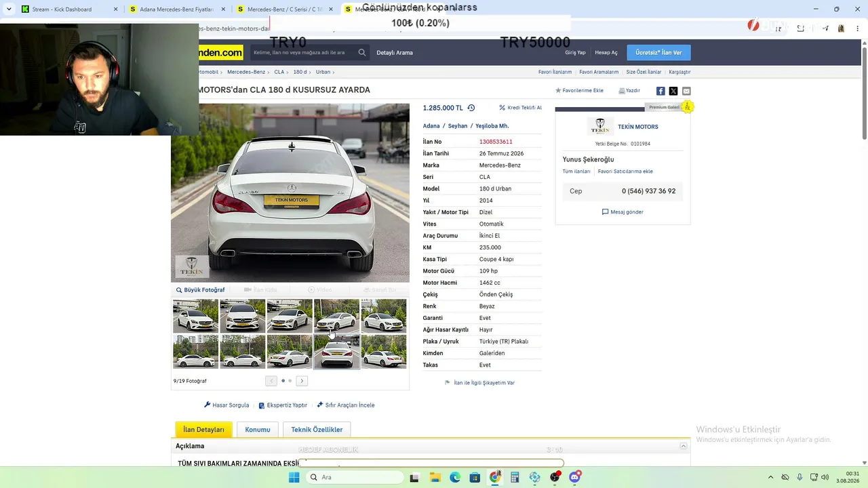Screen dimensions: 868x488
Task: Collapse the Açıklama section
Action: (684, 446)
